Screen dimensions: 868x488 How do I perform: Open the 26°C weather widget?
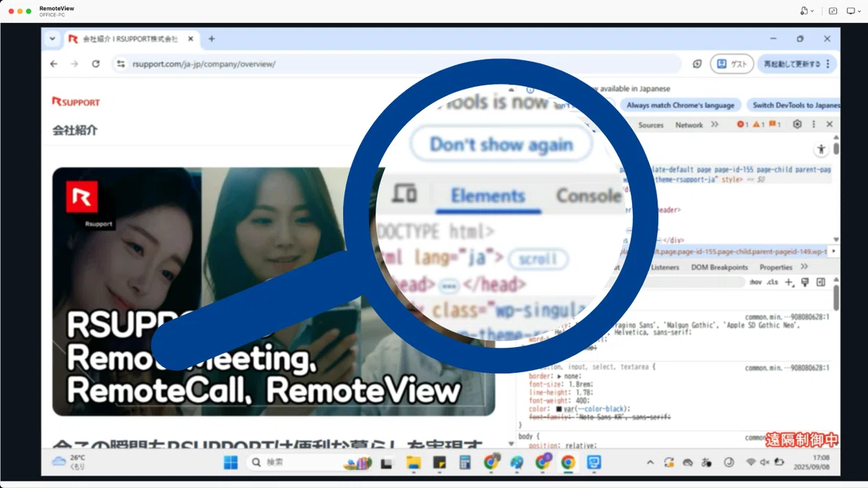click(69, 462)
